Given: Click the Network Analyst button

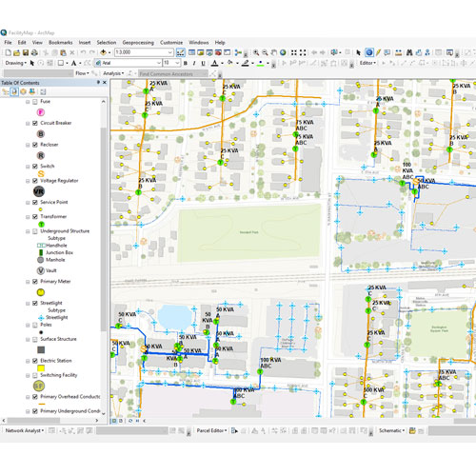Looking at the screenshot, I should point(24,430).
